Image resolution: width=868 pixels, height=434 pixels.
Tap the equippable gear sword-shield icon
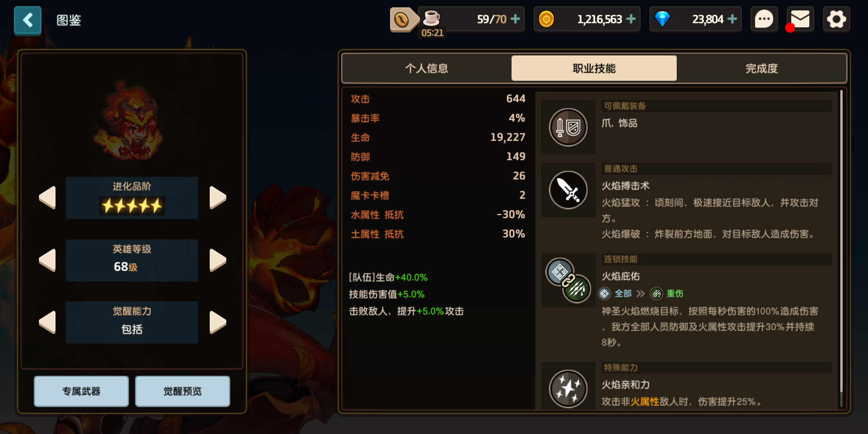568,127
